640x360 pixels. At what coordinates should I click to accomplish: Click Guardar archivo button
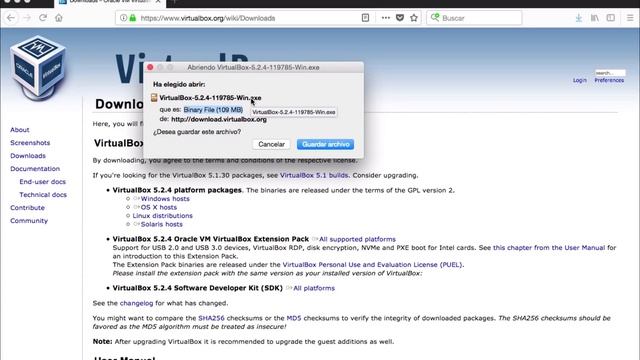coord(325,144)
